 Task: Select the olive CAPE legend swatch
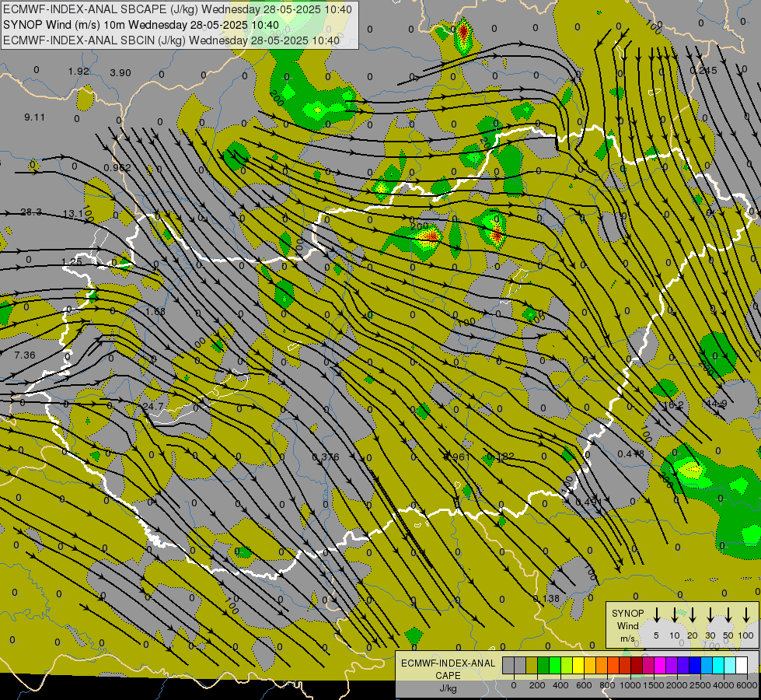click(x=532, y=665)
